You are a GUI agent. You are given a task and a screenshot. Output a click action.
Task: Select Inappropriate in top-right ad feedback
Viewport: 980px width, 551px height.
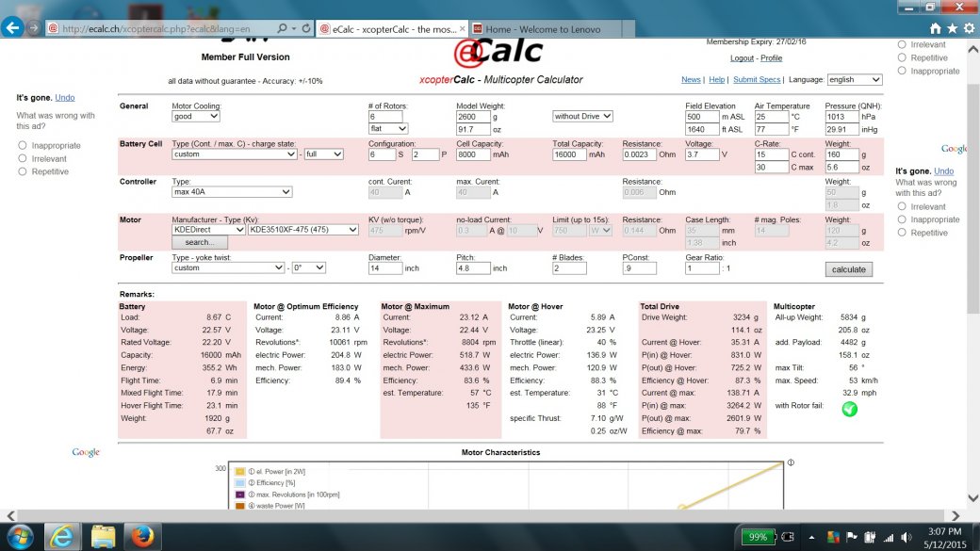tap(901, 71)
